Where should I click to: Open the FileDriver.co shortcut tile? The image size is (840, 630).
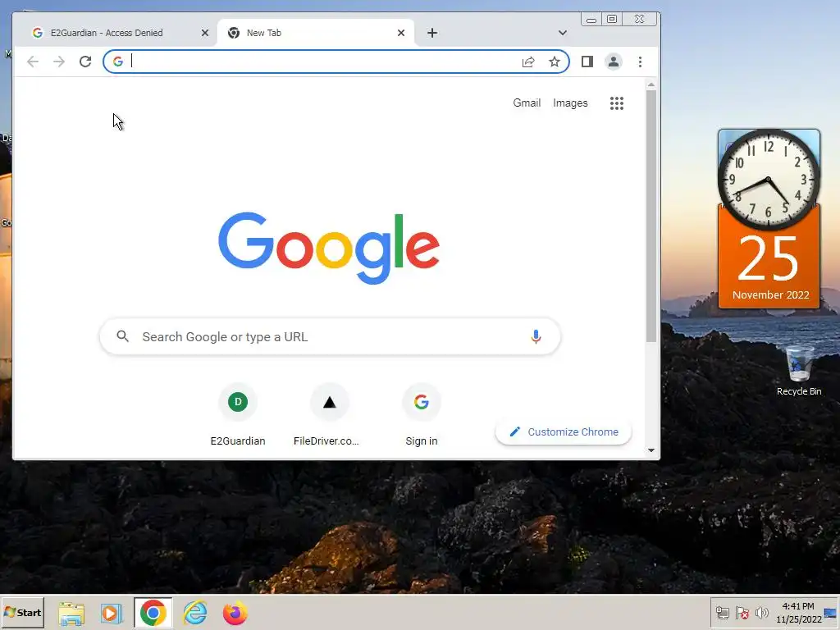click(329, 414)
